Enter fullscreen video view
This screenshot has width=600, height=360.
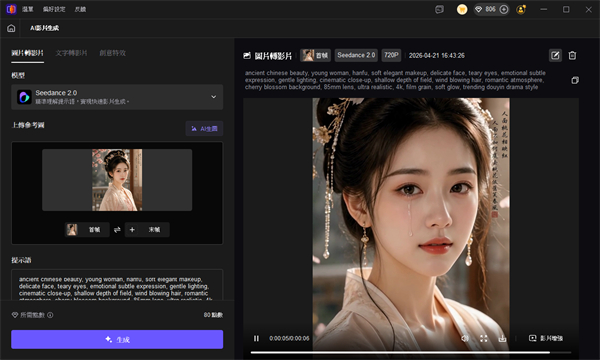484,338
